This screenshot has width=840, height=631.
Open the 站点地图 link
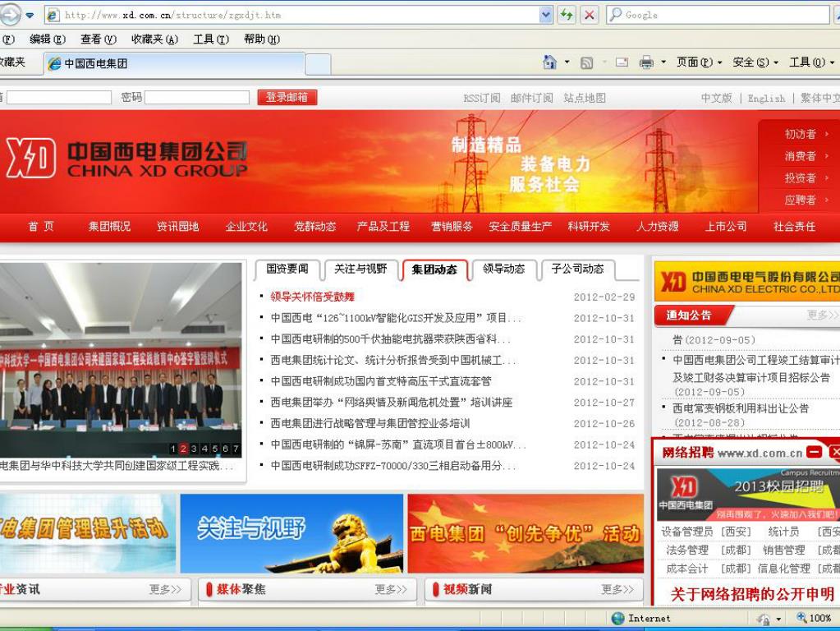pyautogui.click(x=585, y=98)
